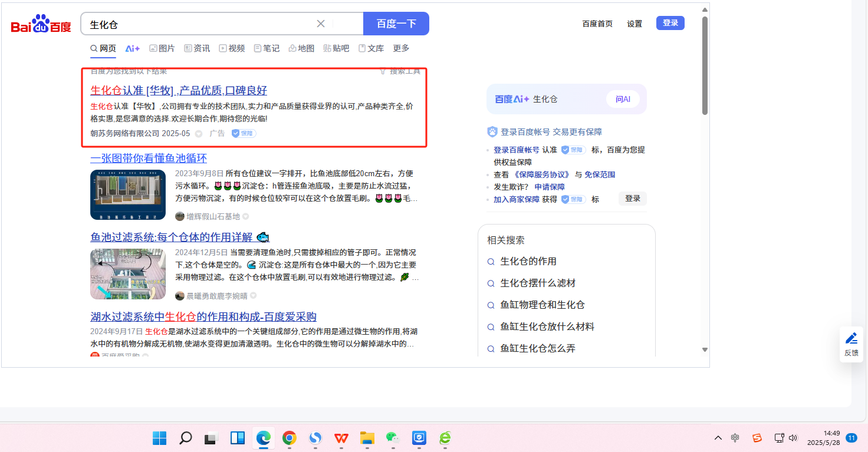Image resolution: width=868 pixels, height=452 pixels.
Task: Click the page's vertical scrollbar thumb
Action: pyautogui.click(x=705, y=65)
